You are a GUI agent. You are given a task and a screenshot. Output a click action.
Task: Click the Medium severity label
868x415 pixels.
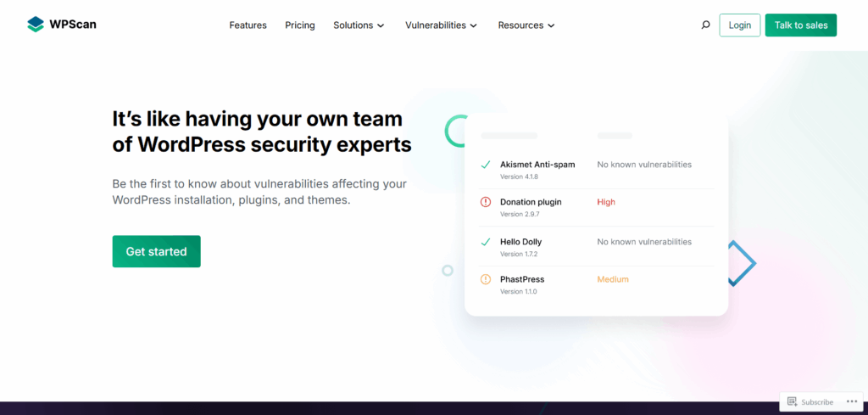pos(613,279)
